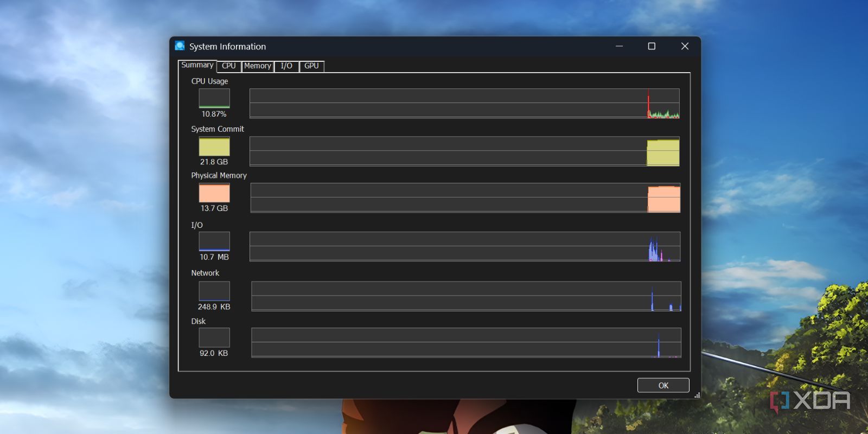The width and height of the screenshot is (868, 434).
Task: Click the Network mini gauge box
Action: (214, 291)
